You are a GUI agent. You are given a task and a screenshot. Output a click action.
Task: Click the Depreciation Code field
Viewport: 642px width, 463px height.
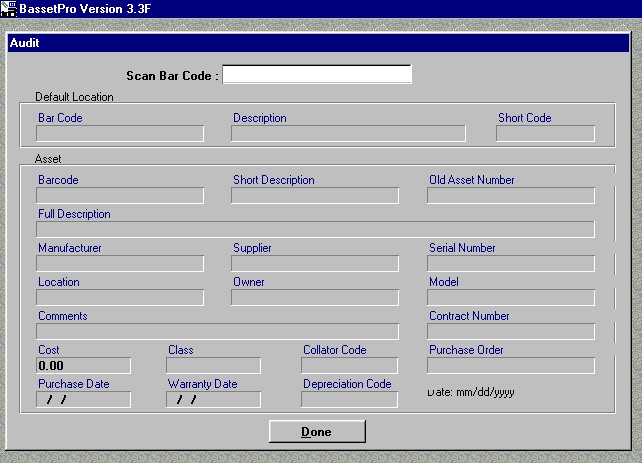[x=349, y=399]
